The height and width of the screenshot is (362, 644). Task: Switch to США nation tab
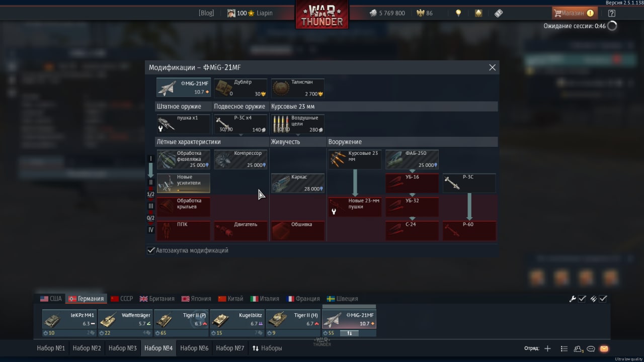(x=51, y=299)
